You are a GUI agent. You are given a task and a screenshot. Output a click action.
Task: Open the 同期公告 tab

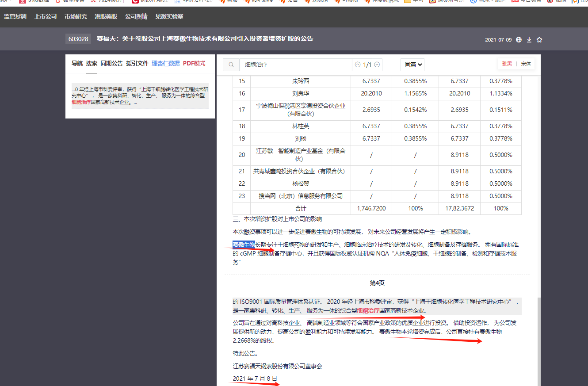(112, 63)
